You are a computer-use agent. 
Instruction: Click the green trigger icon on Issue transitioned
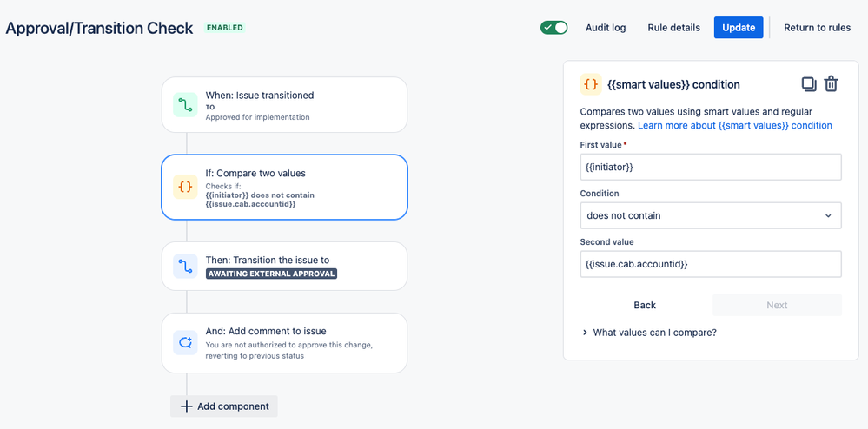(x=185, y=104)
